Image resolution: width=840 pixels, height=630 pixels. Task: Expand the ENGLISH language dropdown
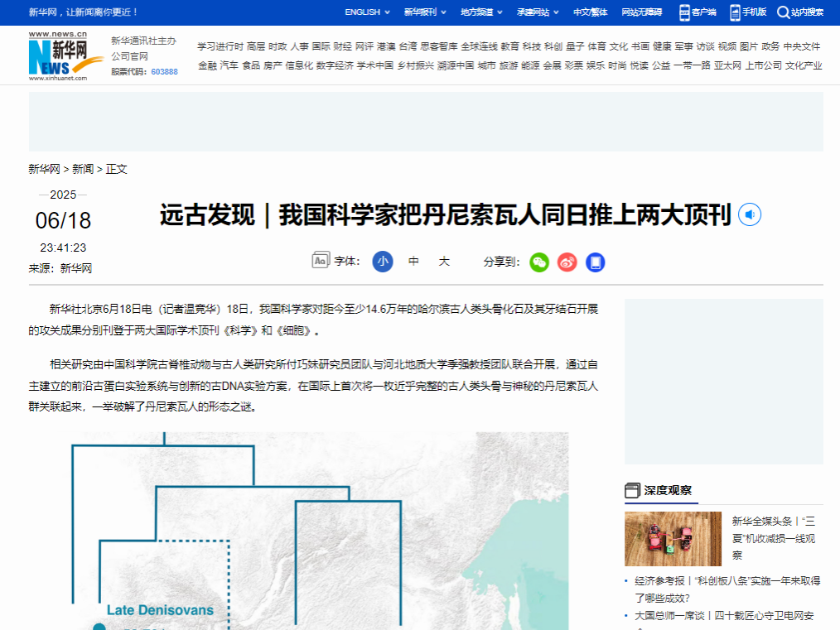point(367,12)
